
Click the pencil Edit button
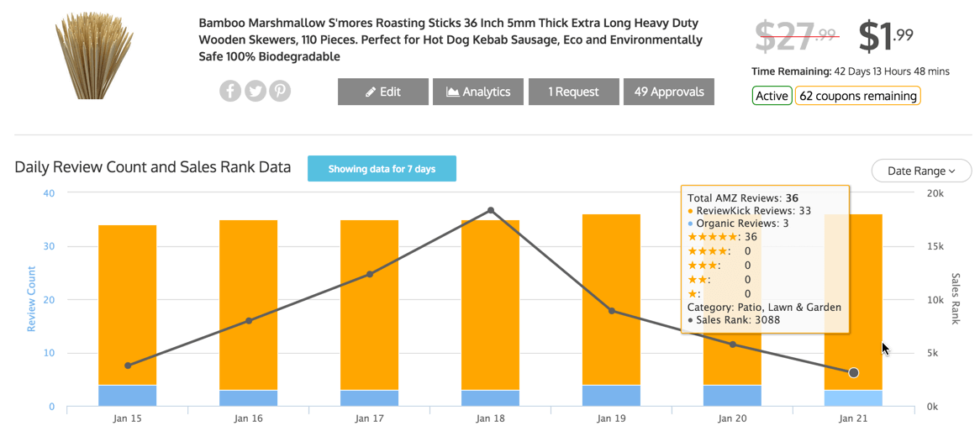coord(383,92)
